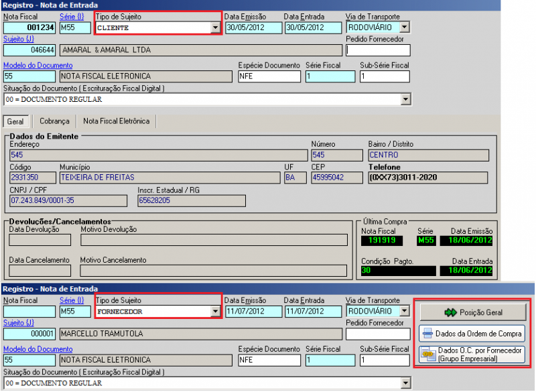Screen dimensions: 536x392
Task: Click the Grupo Empresarial button icon
Action: 427,354
